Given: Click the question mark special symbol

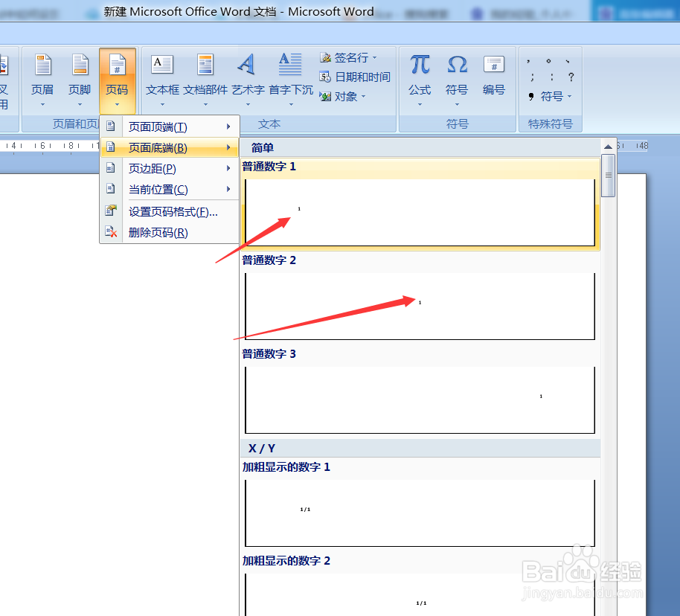Looking at the screenshot, I should 571,77.
